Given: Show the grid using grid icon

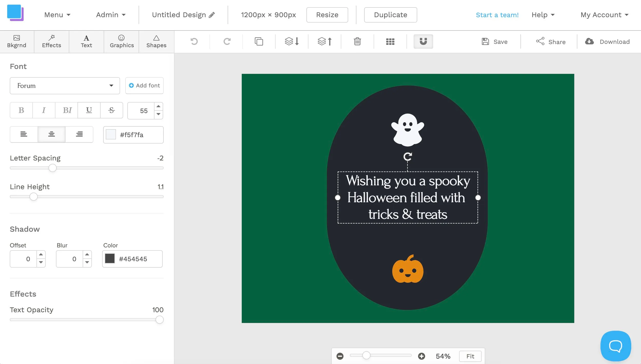Looking at the screenshot, I should point(390,42).
